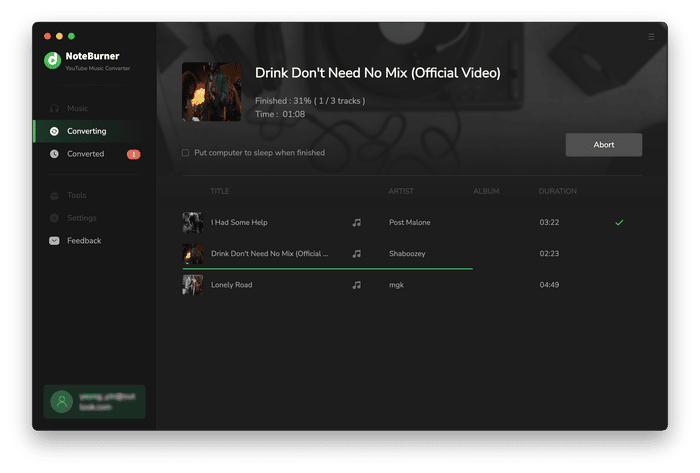
Task: Abort the current conversion
Action: click(604, 145)
